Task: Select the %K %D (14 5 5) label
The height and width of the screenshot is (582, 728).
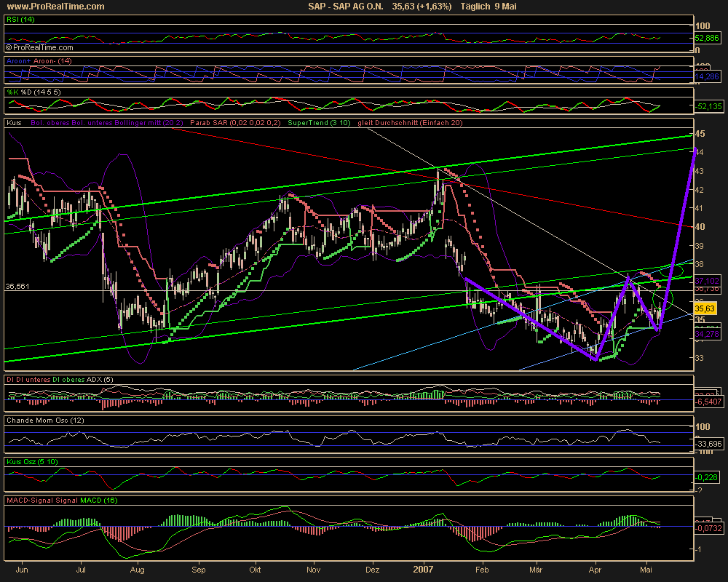Action: pyautogui.click(x=30, y=92)
